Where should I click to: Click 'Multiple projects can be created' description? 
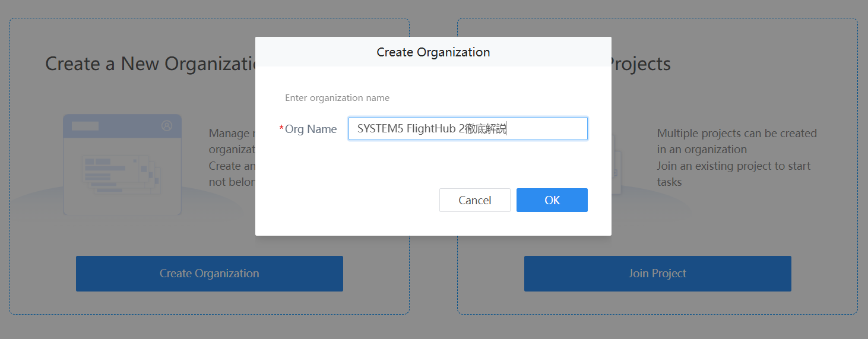(737, 157)
